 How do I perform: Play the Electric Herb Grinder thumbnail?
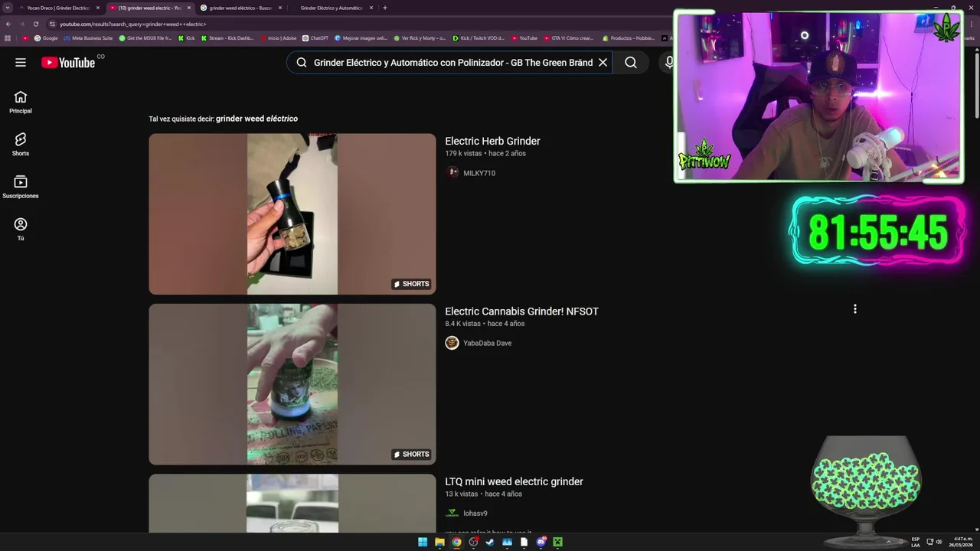tap(292, 214)
